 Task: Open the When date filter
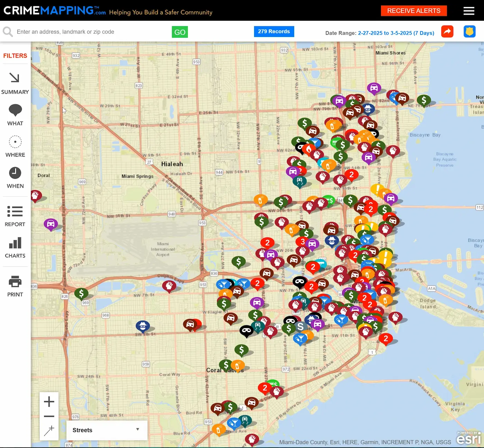15,178
